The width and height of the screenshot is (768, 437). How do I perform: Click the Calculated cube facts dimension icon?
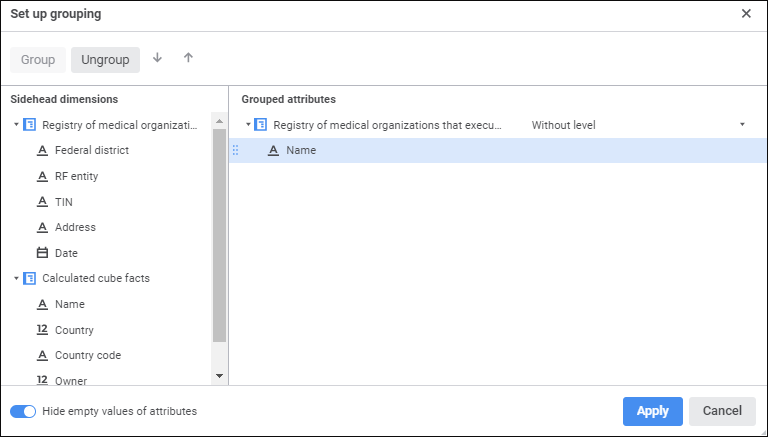tap(29, 278)
